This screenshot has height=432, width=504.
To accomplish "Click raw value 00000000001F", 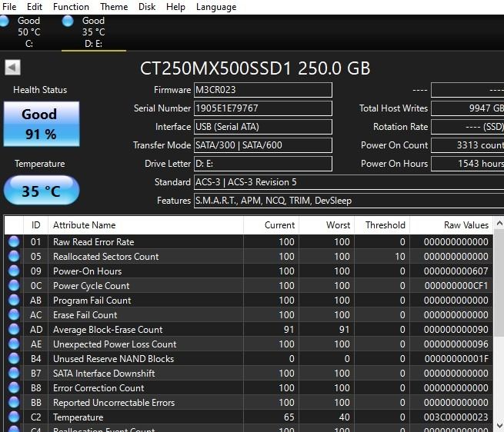I will coord(456,359).
